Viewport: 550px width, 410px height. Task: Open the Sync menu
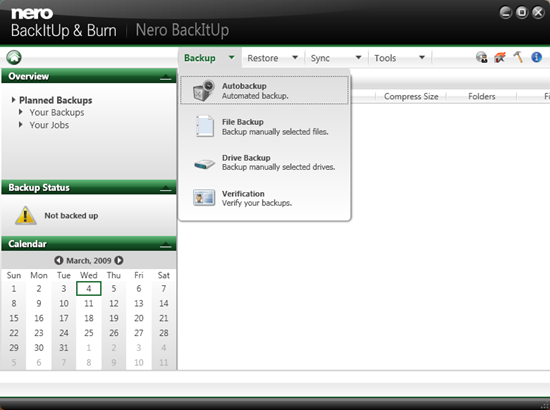320,58
